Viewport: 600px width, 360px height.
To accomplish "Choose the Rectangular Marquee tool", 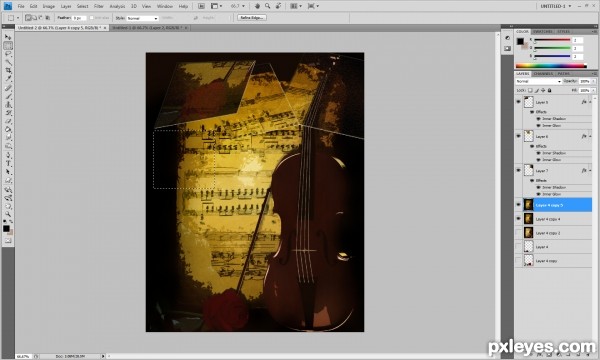I will 8,46.
